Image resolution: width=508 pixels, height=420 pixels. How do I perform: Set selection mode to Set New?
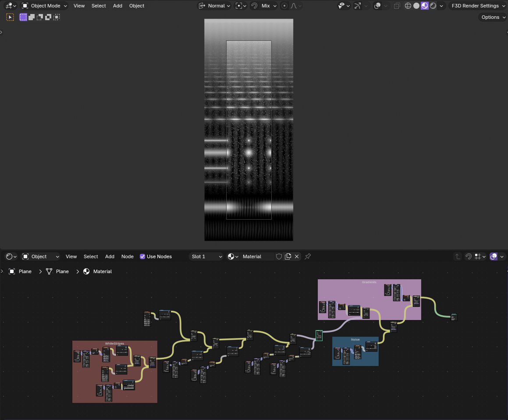tap(23, 17)
